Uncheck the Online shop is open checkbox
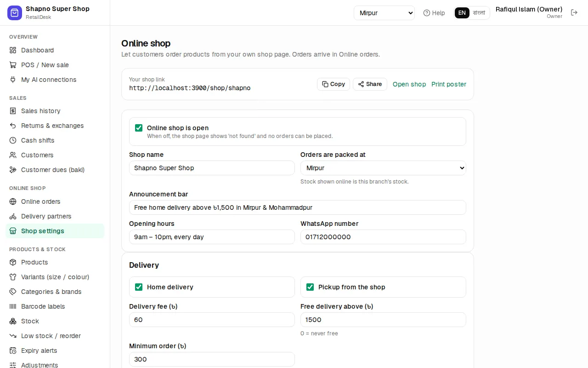 [x=139, y=128]
